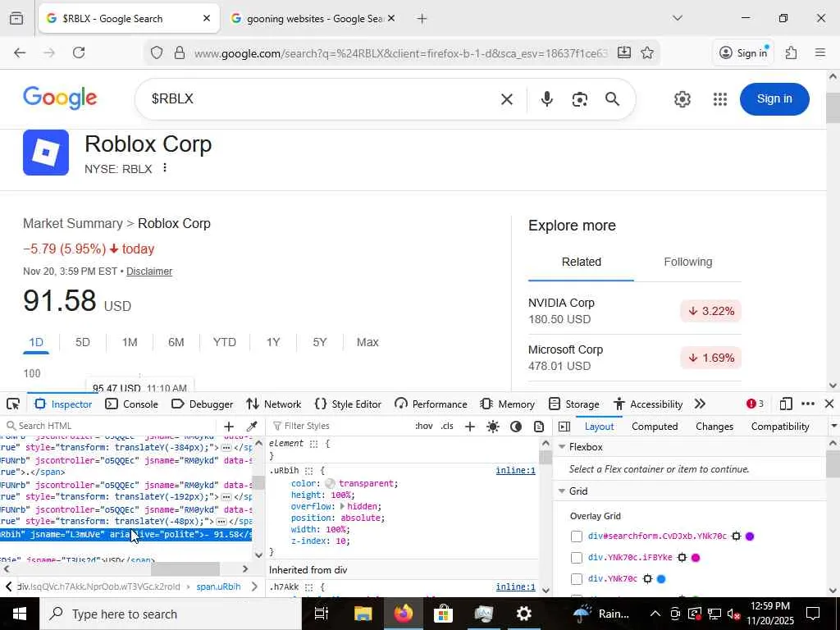Screen dimensions: 840x630
Task: Open the Style Editor tab
Action: click(348, 404)
